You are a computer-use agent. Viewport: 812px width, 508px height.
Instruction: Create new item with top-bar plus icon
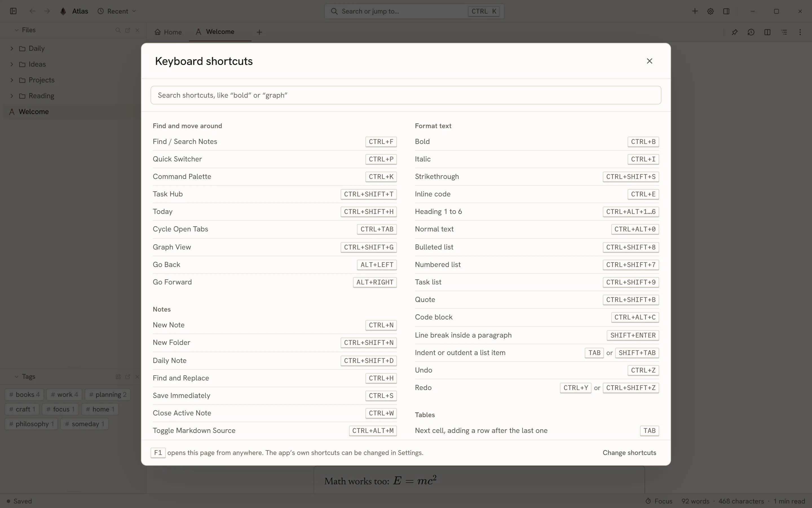(x=695, y=11)
